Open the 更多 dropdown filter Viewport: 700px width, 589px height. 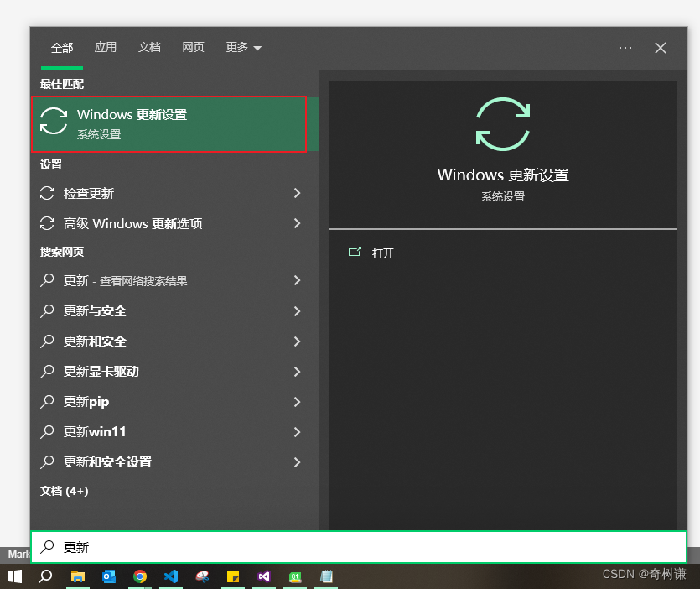(x=243, y=47)
